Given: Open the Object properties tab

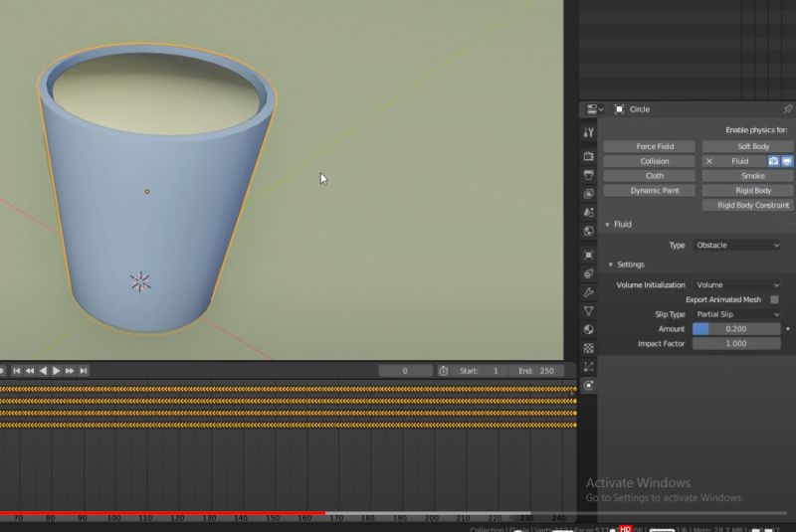Looking at the screenshot, I should [588, 255].
